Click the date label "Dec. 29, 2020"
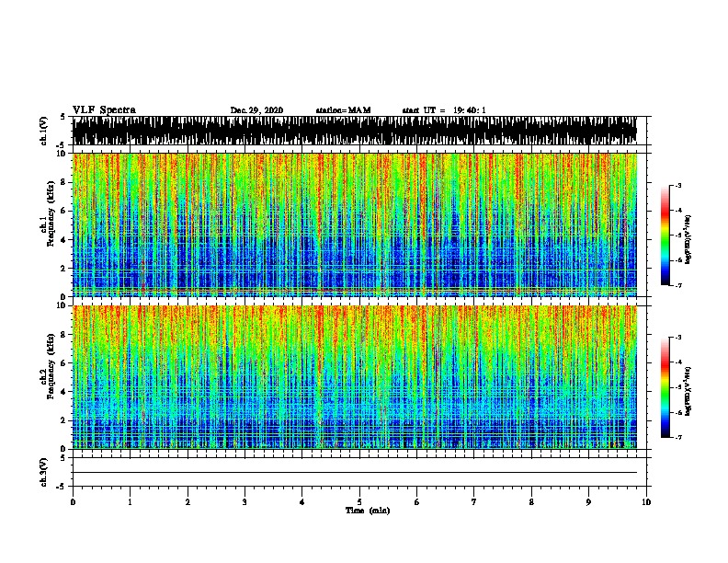This screenshot has height=563, width=728. [x=256, y=110]
